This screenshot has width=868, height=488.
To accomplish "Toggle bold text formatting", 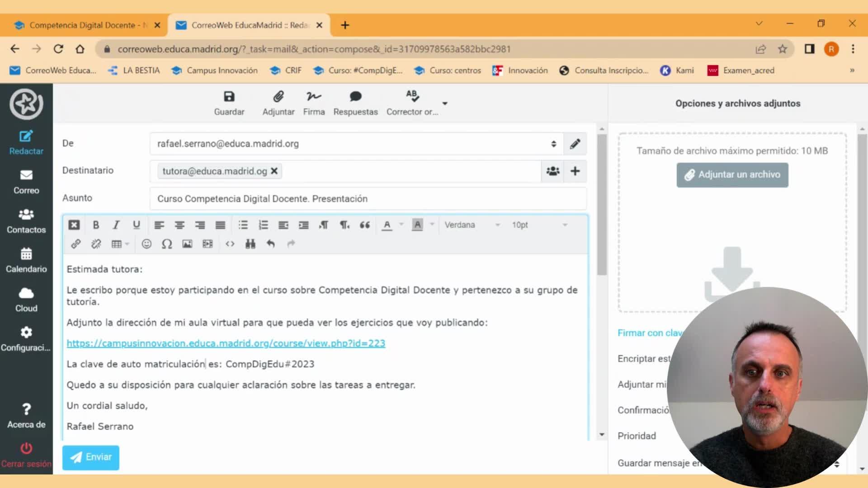I will (96, 225).
